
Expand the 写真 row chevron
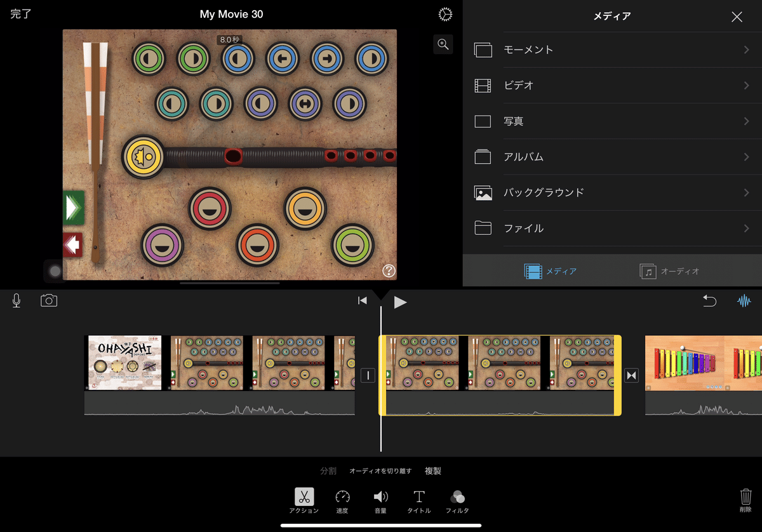(747, 121)
